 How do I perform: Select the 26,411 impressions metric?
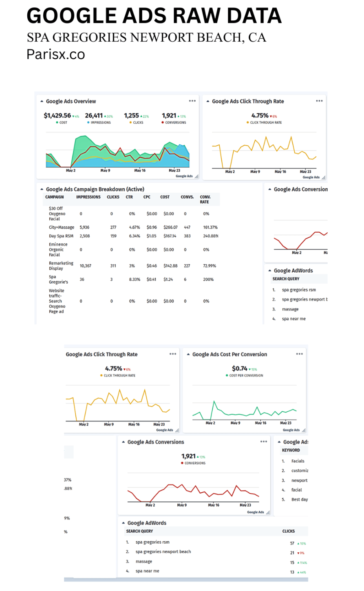pos(94,116)
